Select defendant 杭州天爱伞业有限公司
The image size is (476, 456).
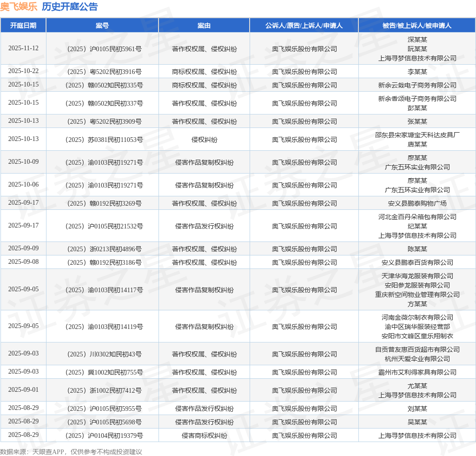click(x=417, y=359)
